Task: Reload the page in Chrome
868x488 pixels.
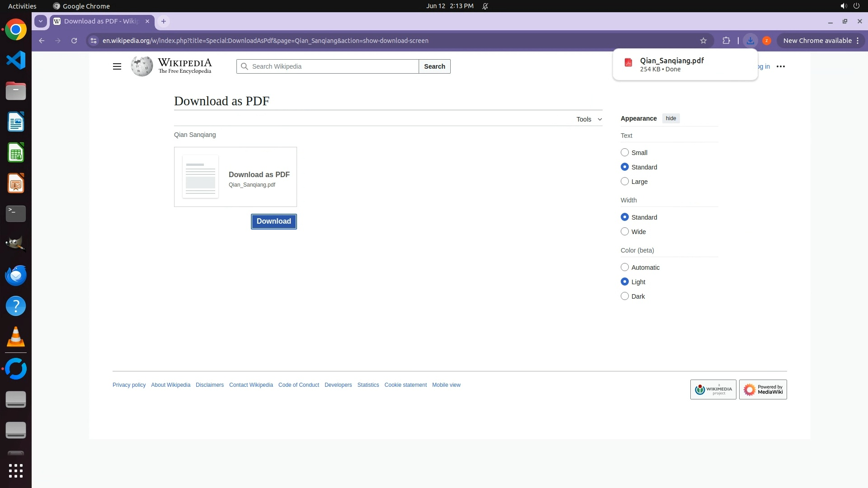Action: tap(74, 41)
